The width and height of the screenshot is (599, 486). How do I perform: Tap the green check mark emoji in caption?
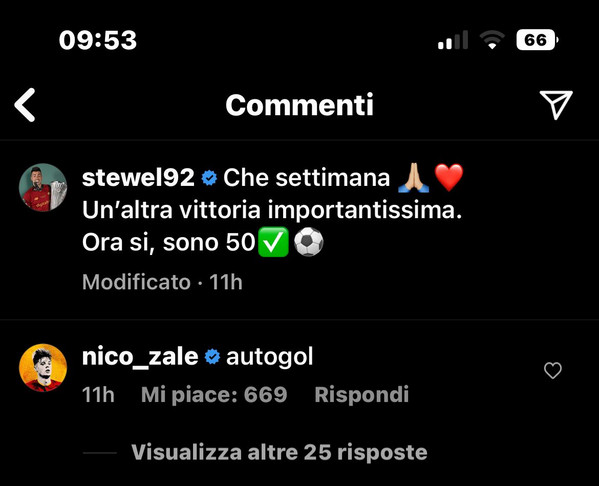click(273, 242)
